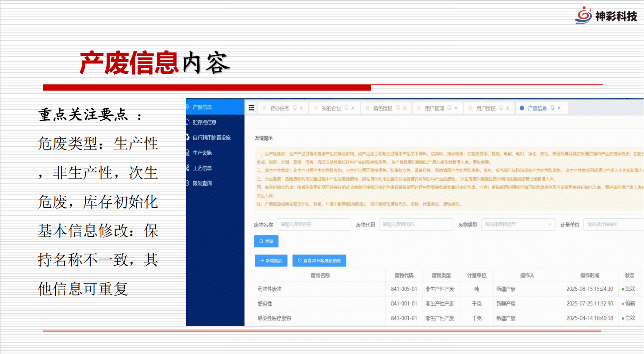
Task: Close the 我的企业 tab
Action: coord(353,108)
